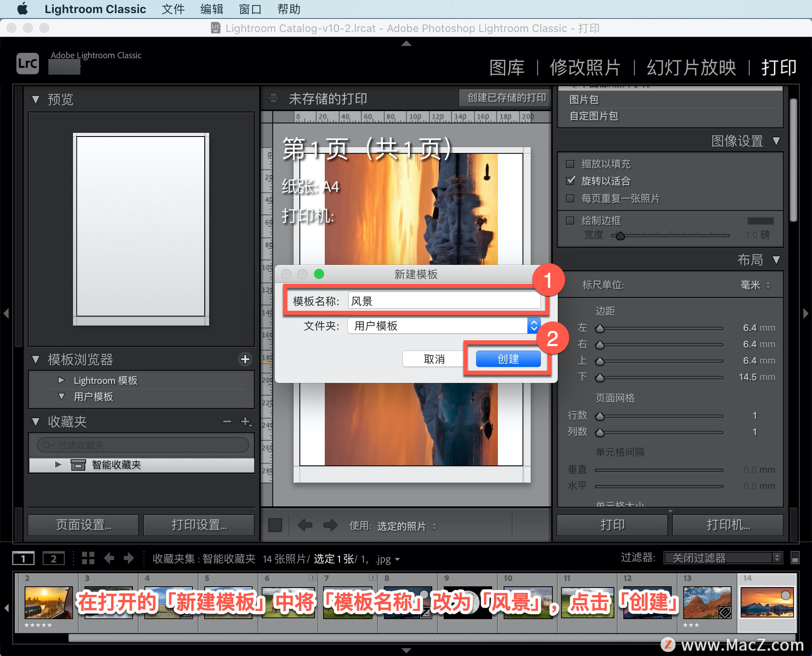Switch to main window display 1

point(23,558)
